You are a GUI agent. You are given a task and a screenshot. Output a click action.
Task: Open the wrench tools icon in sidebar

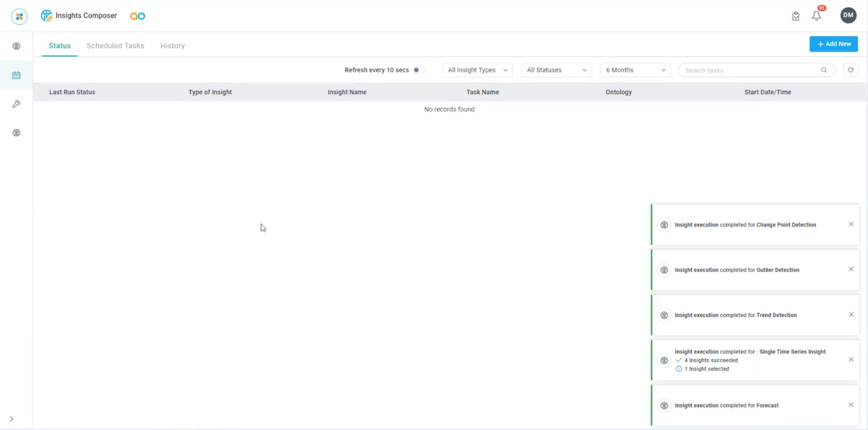[x=16, y=104]
